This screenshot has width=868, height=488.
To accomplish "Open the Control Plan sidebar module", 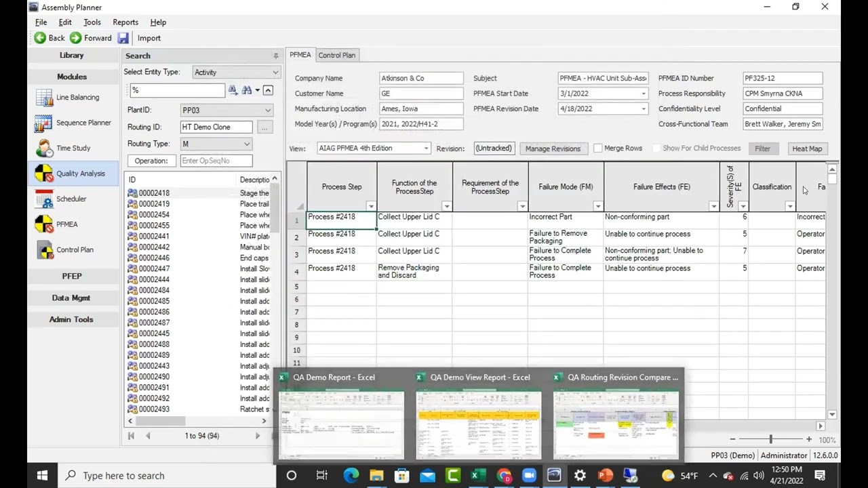I will tap(65, 250).
